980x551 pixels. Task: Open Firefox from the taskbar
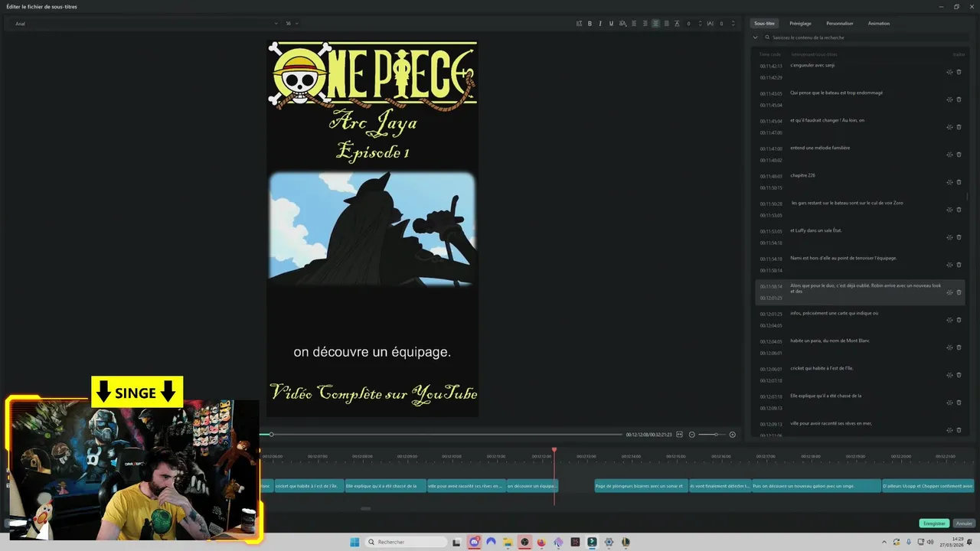pos(541,542)
